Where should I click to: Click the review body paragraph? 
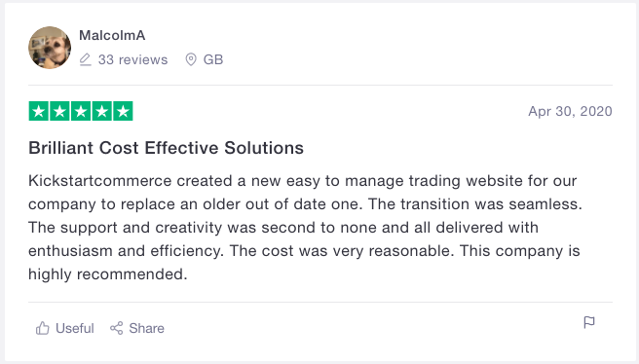[305, 227]
